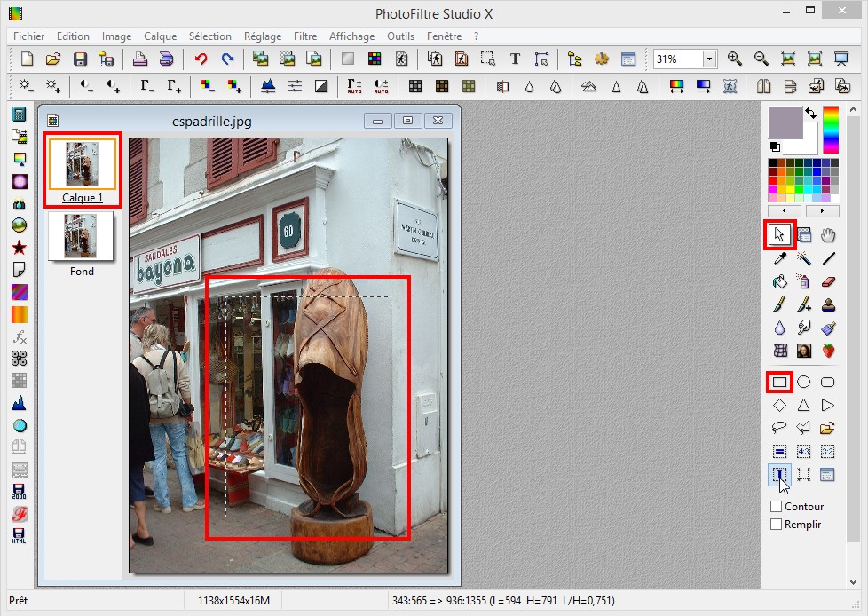The image size is (868, 616).
Task: Apply the horizontal flip icon
Action: pyautogui.click(x=762, y=86)
